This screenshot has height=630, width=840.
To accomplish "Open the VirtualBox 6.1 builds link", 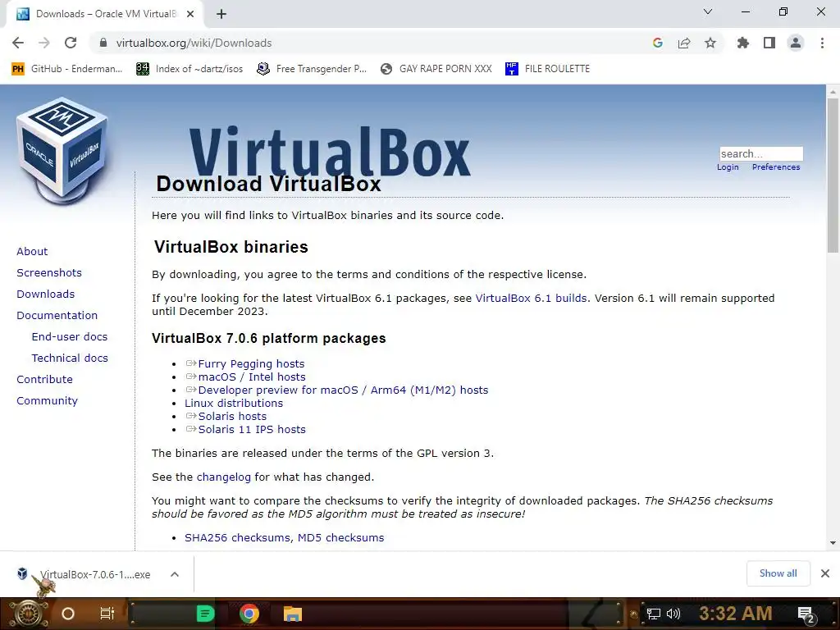I will pos(531,299).
